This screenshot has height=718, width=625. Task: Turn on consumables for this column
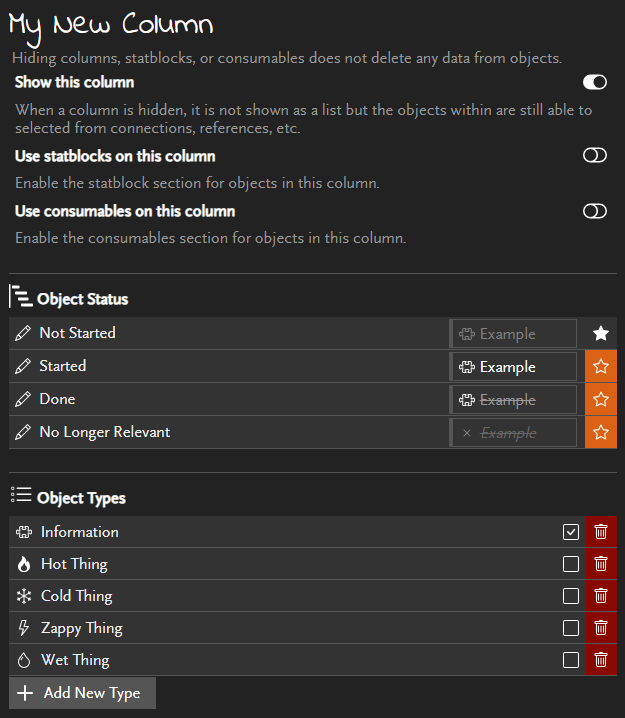click(594, 211)
